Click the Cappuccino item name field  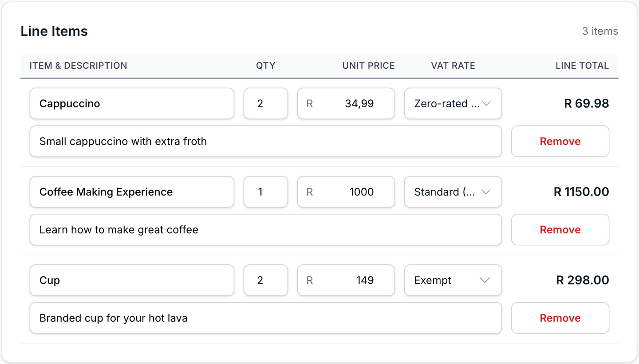(131, 103)
